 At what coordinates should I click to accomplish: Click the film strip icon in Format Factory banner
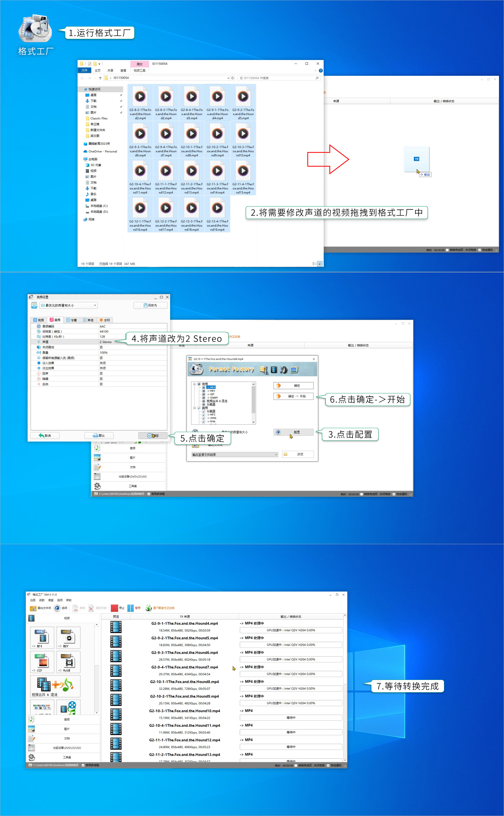[x=274, y=369]
